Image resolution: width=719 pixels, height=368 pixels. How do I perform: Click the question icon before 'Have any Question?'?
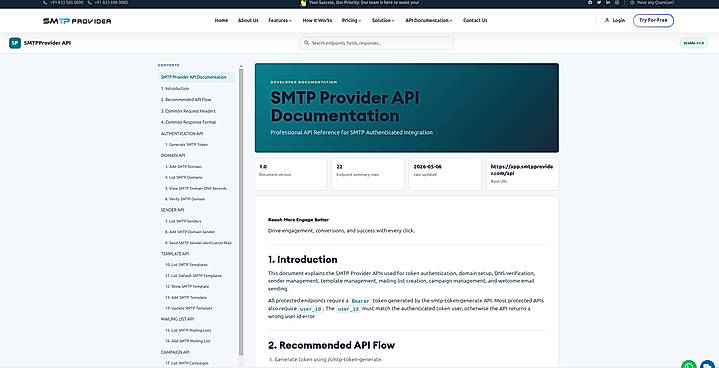[x=632, y=2]
